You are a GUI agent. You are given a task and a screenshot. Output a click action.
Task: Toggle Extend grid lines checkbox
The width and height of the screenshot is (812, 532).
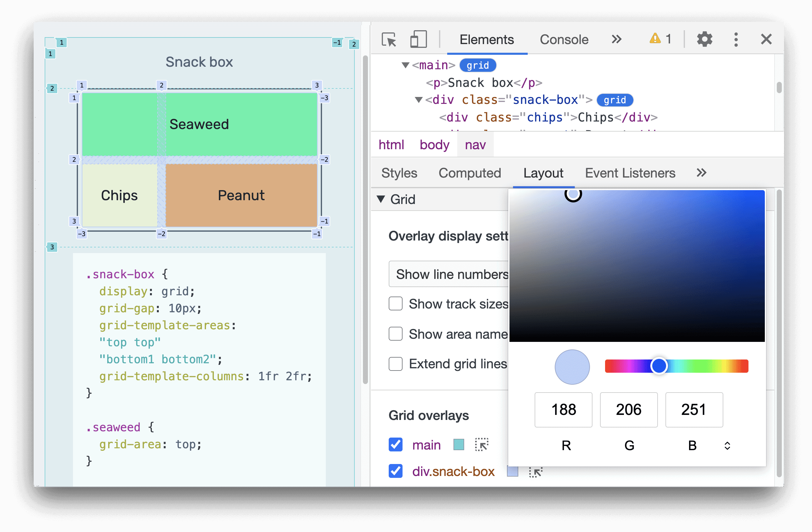[394, 364]
